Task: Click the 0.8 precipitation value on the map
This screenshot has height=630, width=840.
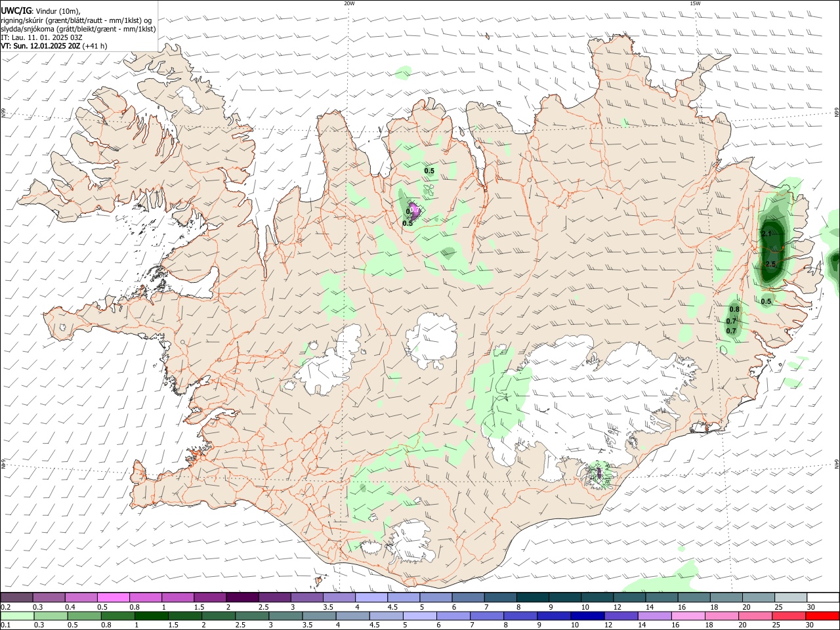Action: [734, 310]
